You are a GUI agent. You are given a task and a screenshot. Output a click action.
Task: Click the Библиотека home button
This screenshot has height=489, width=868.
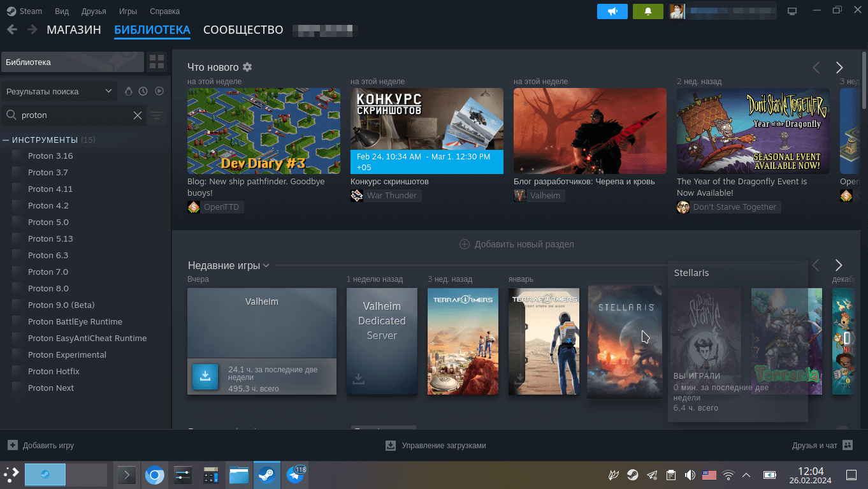[x=73, y=62]
